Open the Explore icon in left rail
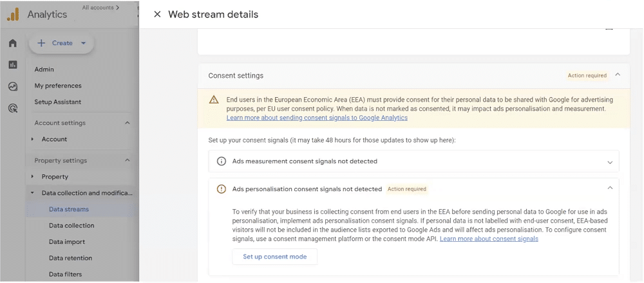This screenshot has width=644, height=283. coord(13,87)
